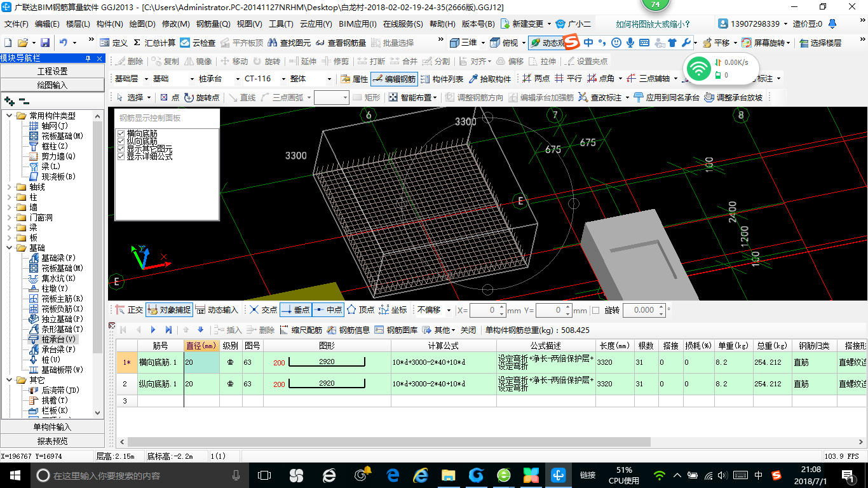Expand the 轴线 tree node
This screenshot has height=488, width=868.
(x=10, y=187)
